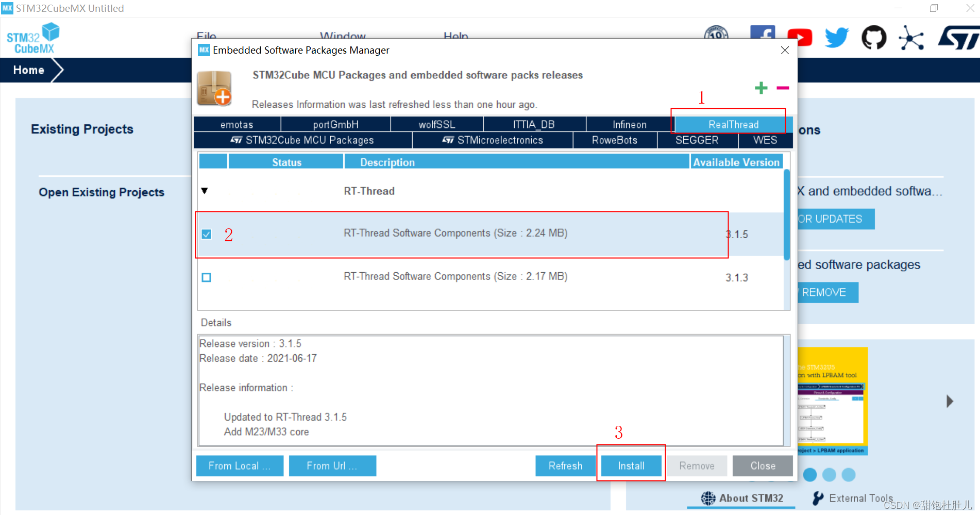Click the ST logo at the top right

click(x=959, y=38)
